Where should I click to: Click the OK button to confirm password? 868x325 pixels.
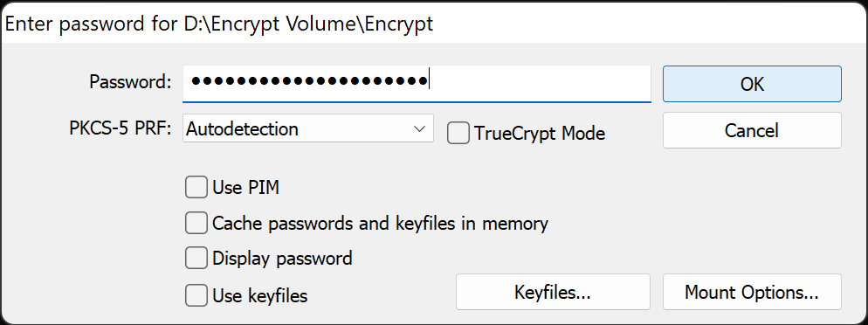(x=752, y=84)
